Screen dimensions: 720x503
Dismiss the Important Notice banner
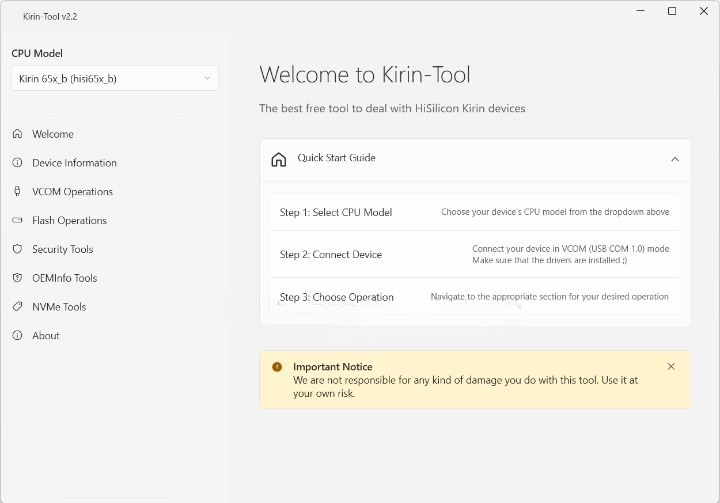[x=671, y=366]
